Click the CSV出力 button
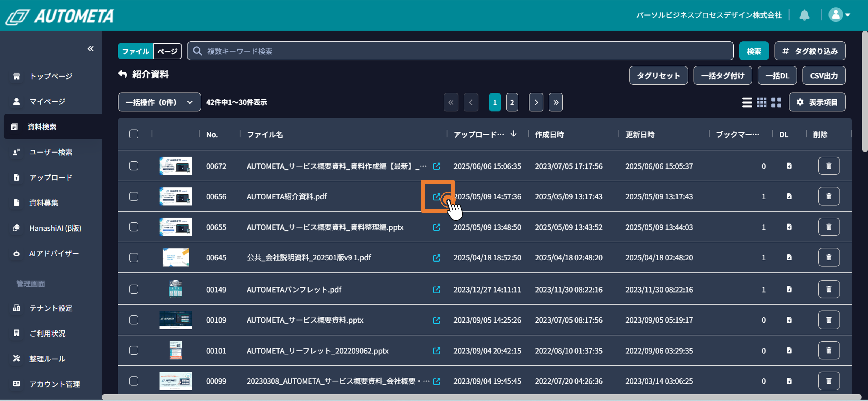This screenshot has height=401, width=868. click(824, 76)
